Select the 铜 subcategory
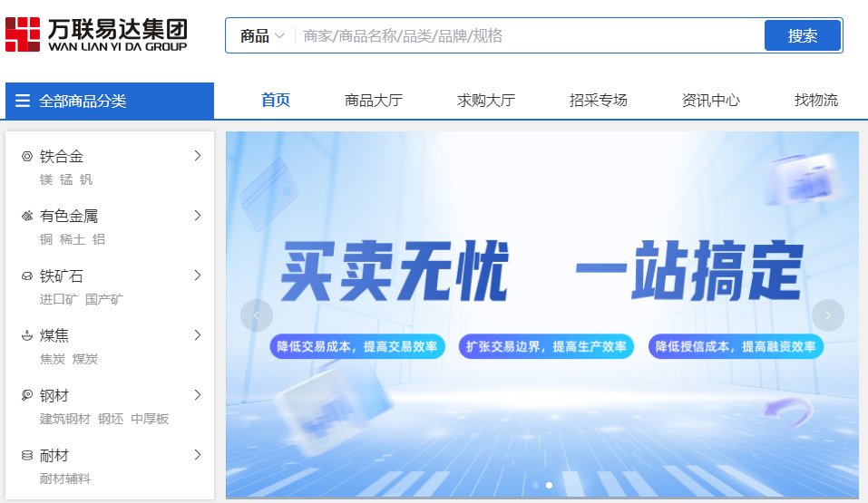 [x=46, y=239]
